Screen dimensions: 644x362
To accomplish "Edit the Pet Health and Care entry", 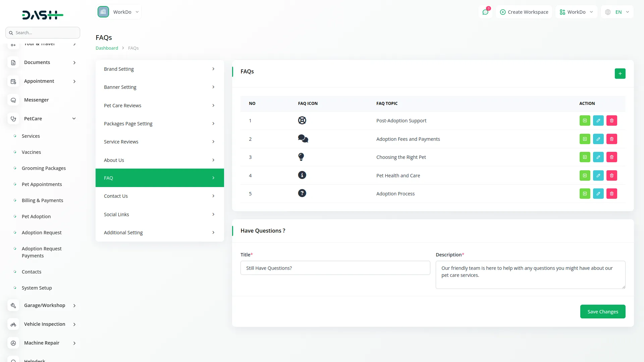I will 598,176.
